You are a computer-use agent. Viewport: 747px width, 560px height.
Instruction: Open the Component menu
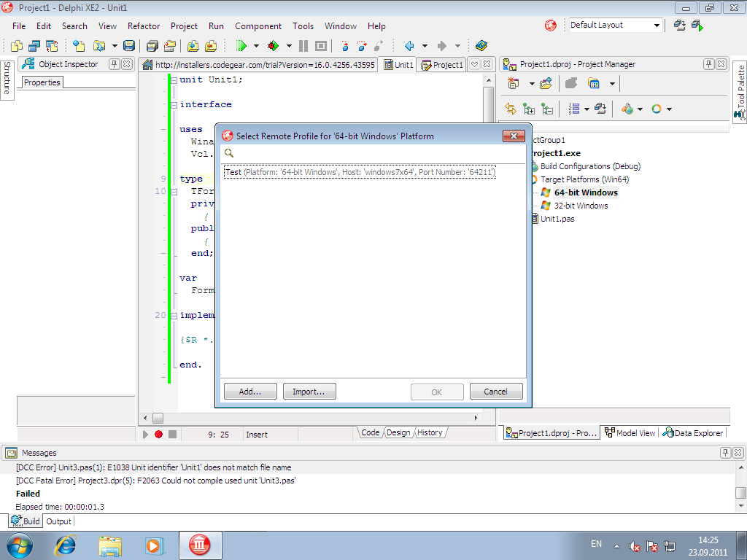258,26
